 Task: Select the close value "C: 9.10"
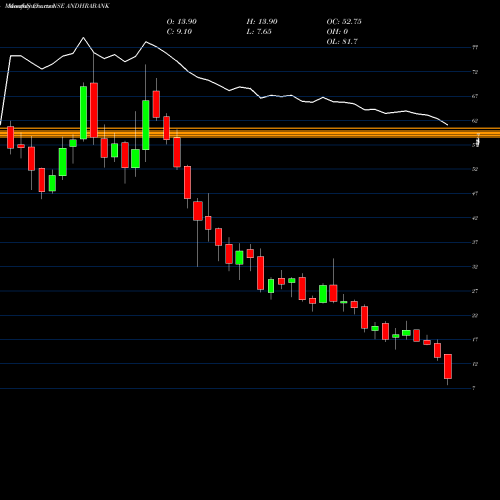pyautogui.click(x=179, y=32)
